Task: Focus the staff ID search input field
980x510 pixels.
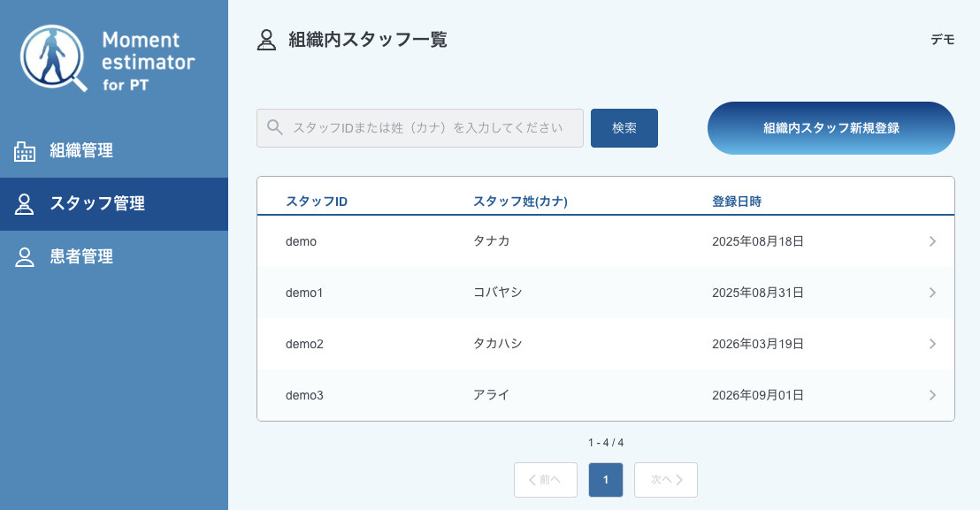Action: (x=420, y=128)
